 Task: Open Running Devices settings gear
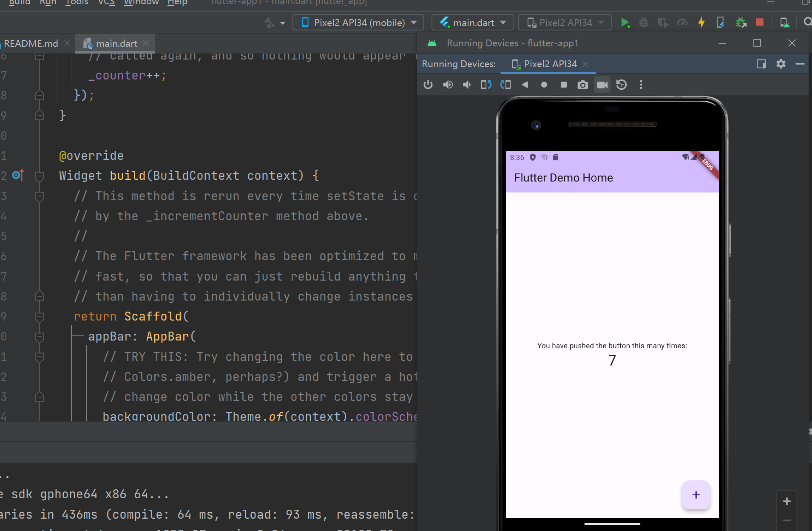pos(781,64)
